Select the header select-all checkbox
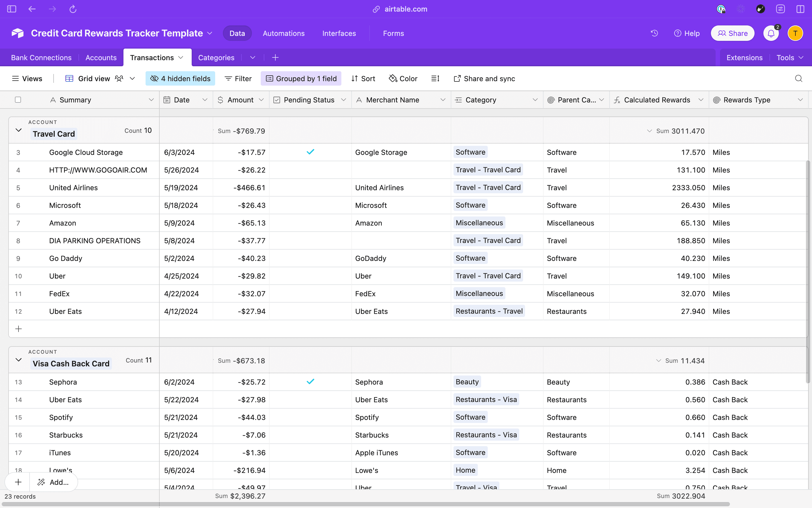Screen dimensions: 812x508 [x=18, y=99]
